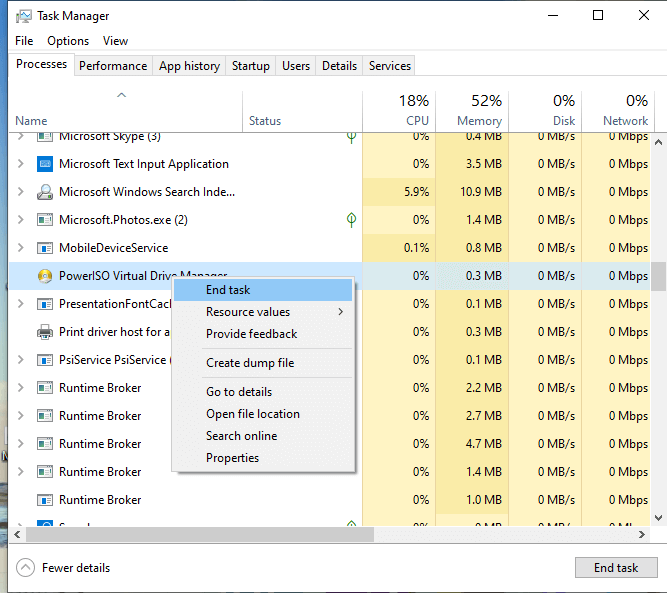Click the PowerISO Virtual Drive Manager disc icon

tap(45, 276)
